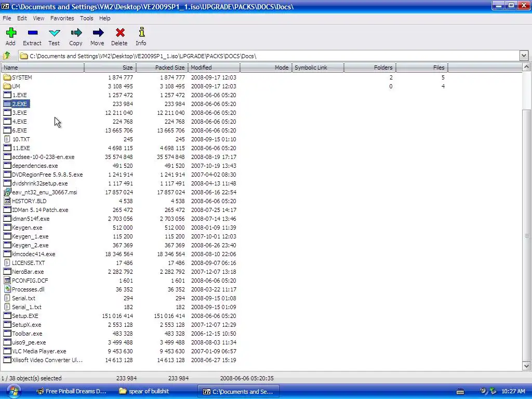
Task: Select the Setup.EXE file icon
Action: point(7,315)
